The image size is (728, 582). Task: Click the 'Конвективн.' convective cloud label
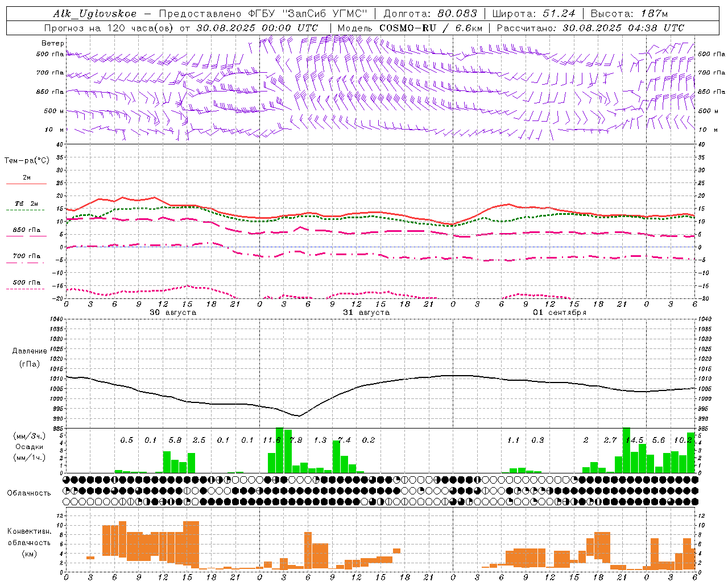click(29, 531)
